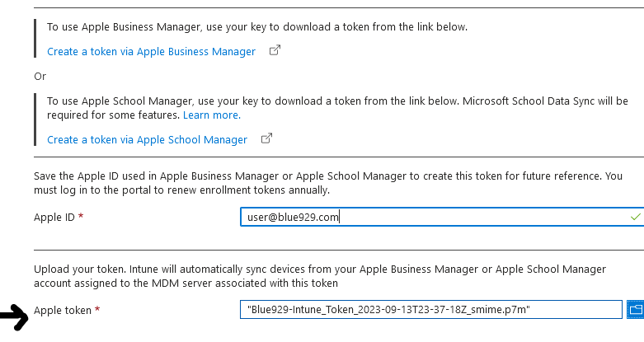Click the Microsoft School Data Sync instruction text
The height and width of the screenshot is (342, 644).
coord(330,101)
